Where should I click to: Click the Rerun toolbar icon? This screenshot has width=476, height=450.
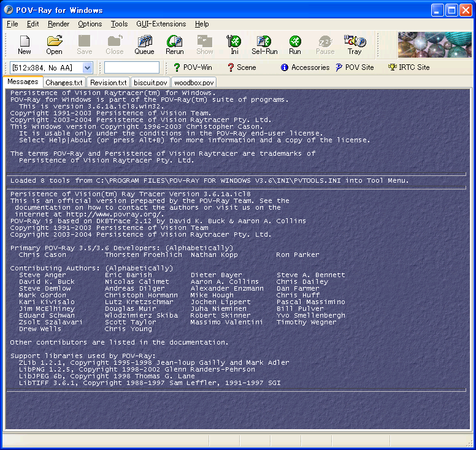(x=175, y=45)
